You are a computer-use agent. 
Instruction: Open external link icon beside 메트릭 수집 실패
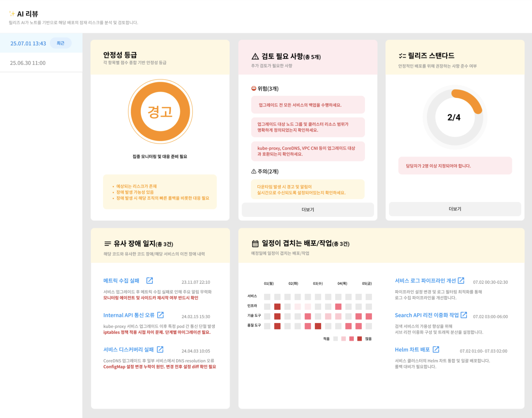coord(150,280)
